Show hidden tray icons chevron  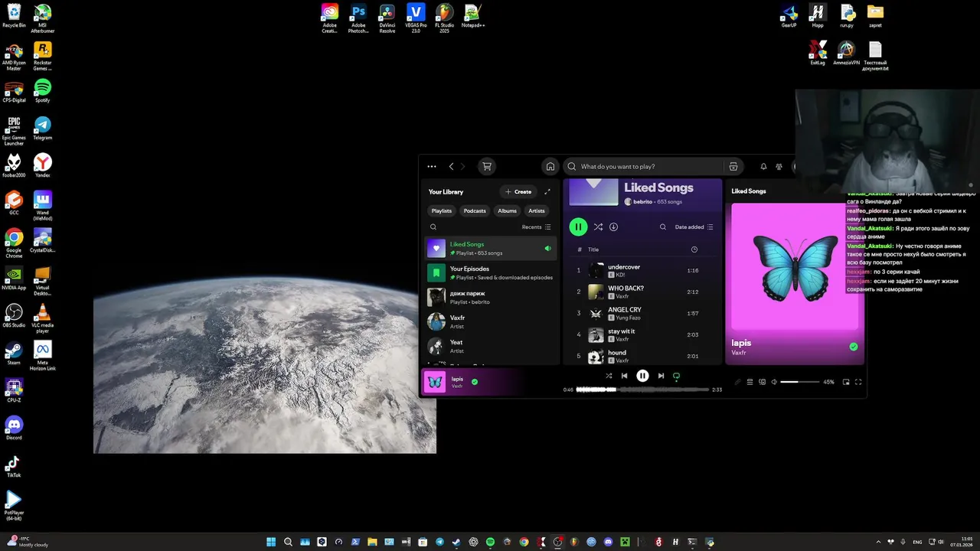(878, 542)
